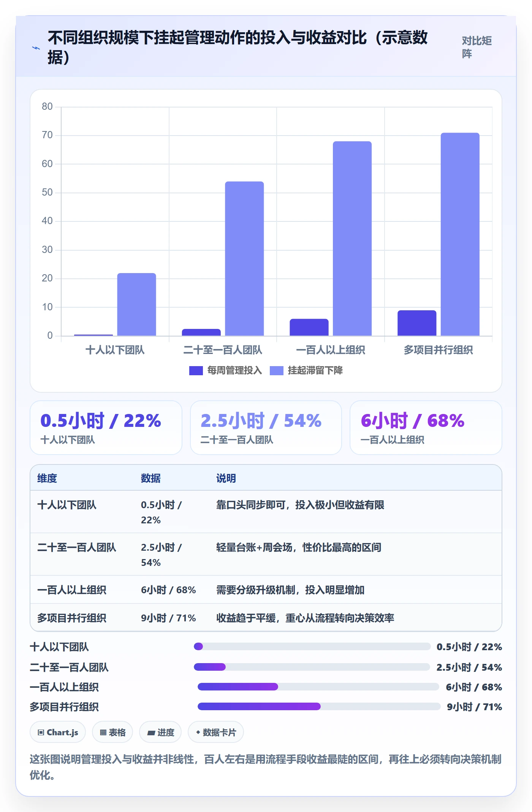Click the 十人以下团队 x-axis label
Screen dimensions: 532x812
(115, 350)
